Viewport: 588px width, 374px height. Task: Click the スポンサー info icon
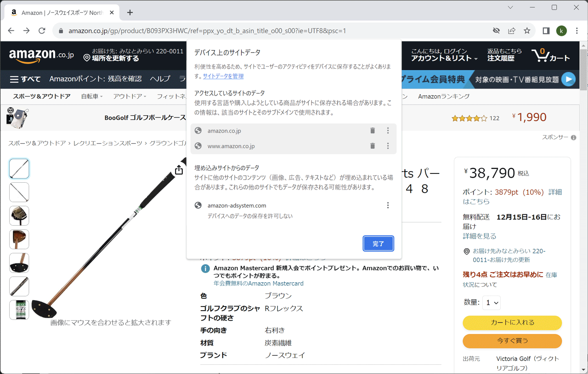[573, 138]
